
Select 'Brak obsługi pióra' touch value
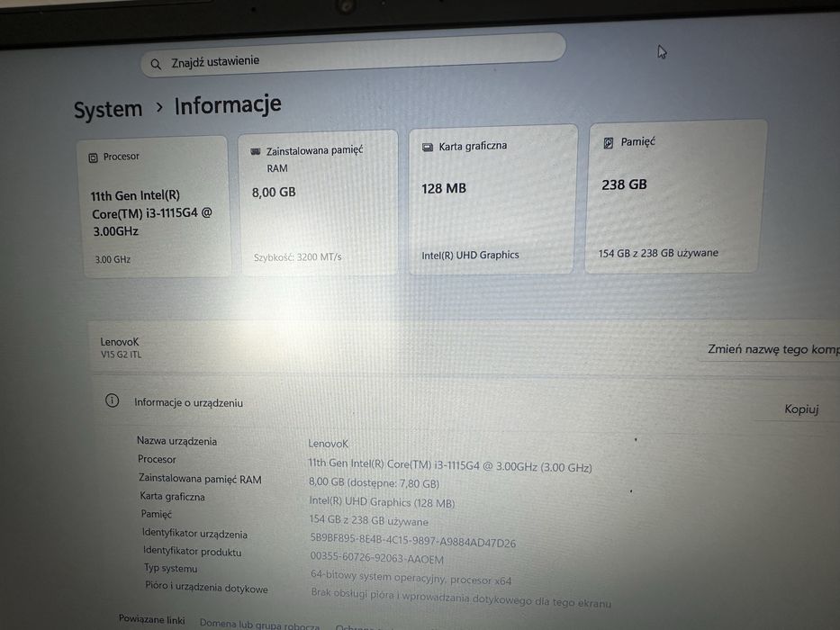click(x=461, y=598)
